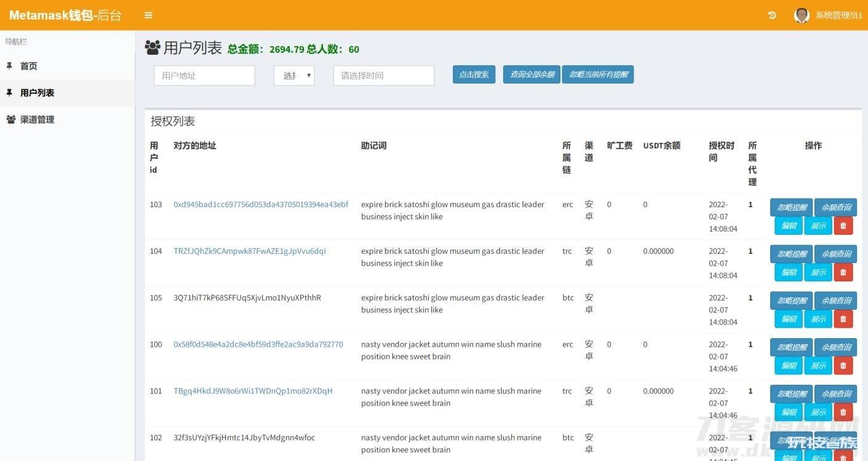Click the 对方的地址 column header
The image size is (868, 461).
point(195,146)
